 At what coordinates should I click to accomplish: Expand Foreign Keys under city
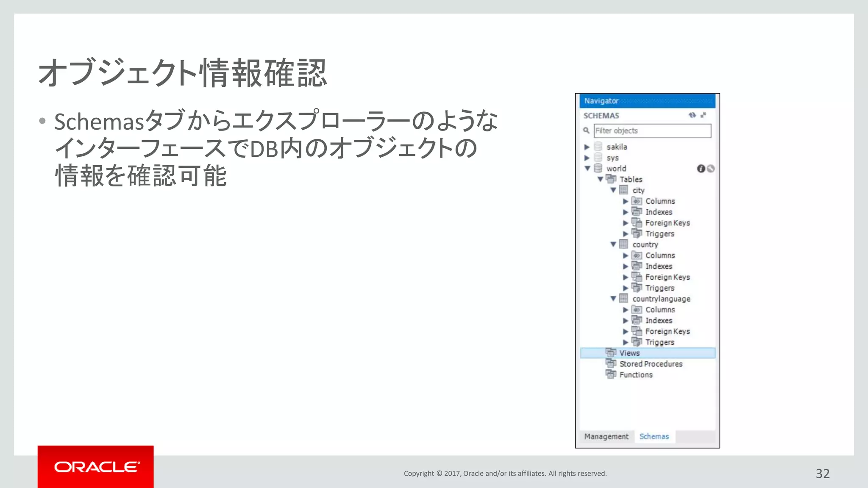point(626,223)
